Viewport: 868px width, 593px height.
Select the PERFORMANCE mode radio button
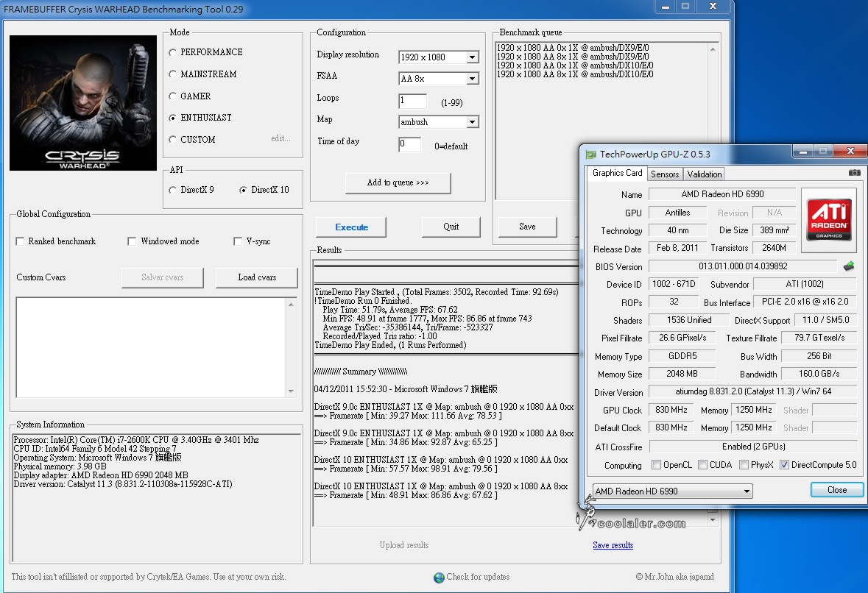[173, 52]
